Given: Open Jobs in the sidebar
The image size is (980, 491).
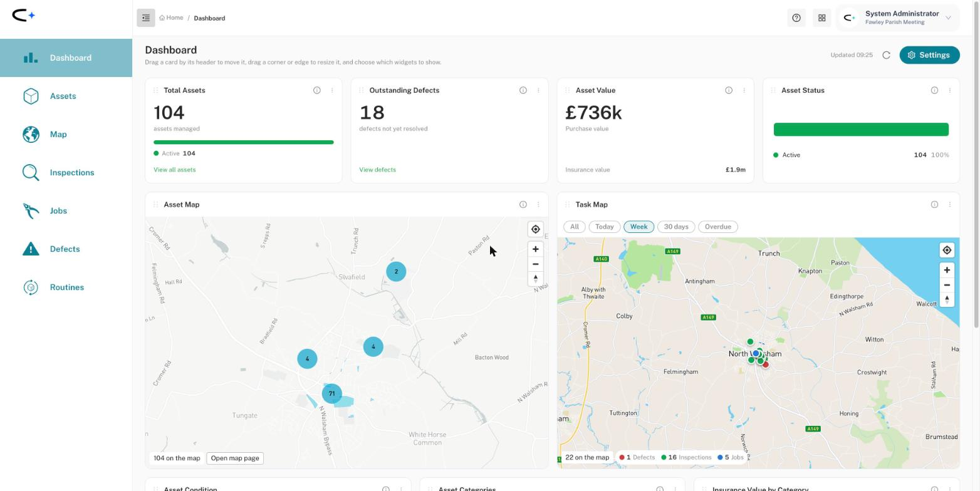Looking at the screenshot, I should click(66, 211).
